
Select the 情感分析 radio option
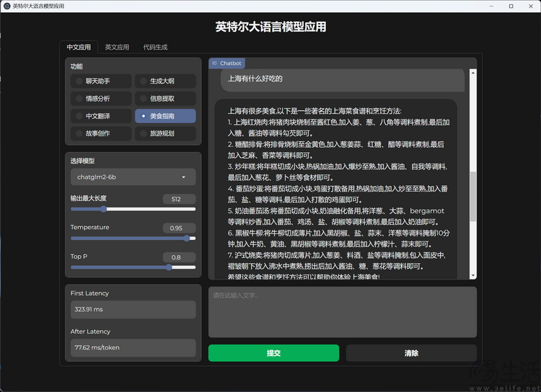[101, 99]
